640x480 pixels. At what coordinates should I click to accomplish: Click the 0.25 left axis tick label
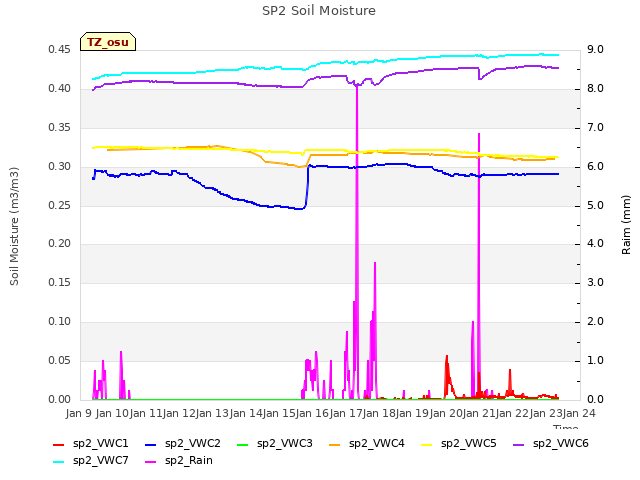click(x=59, y=206)
